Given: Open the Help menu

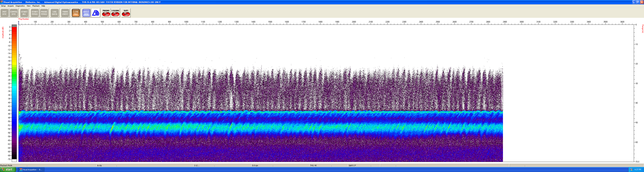Looking at the screenshot, I should (43, 6).
